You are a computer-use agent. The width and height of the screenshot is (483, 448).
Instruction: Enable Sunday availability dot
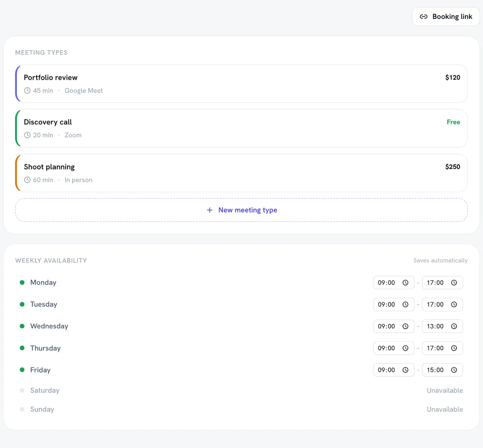point(22,409)
